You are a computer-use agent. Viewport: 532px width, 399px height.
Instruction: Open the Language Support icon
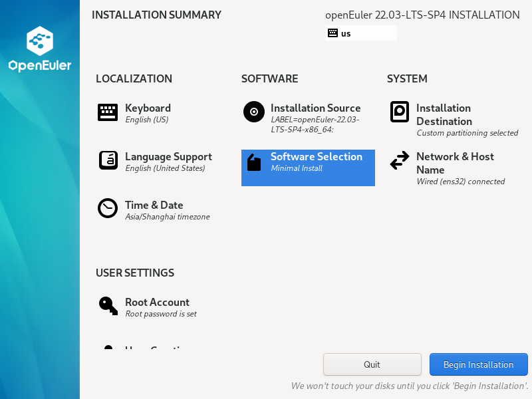pyautogui.click(x=108, y=160)
